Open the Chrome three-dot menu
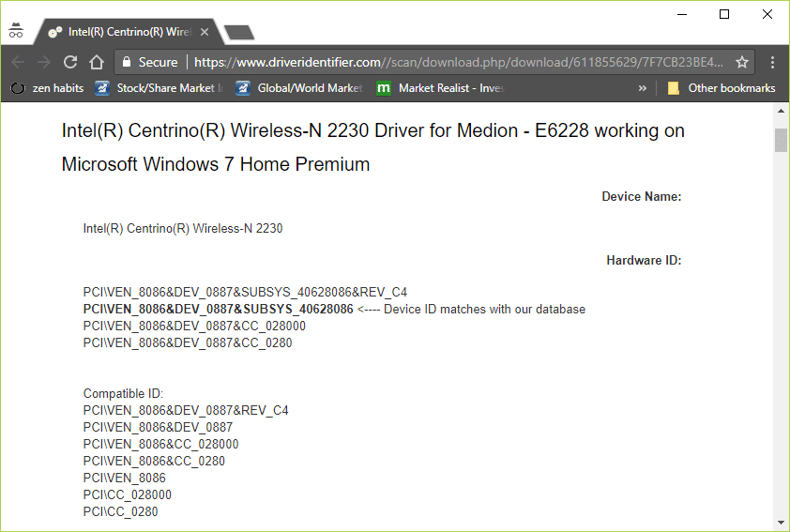The height and width of the screenshot is (532, 790). [x=772, y=62]
